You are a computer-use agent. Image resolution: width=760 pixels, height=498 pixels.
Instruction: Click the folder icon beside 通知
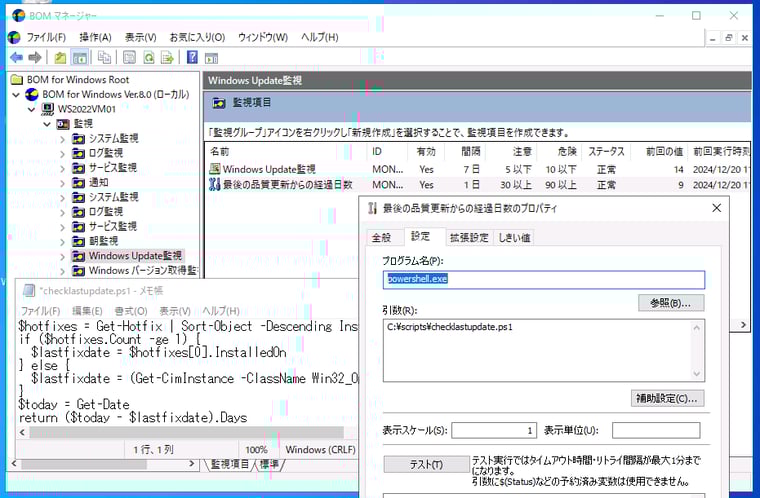tap(79, 182)
